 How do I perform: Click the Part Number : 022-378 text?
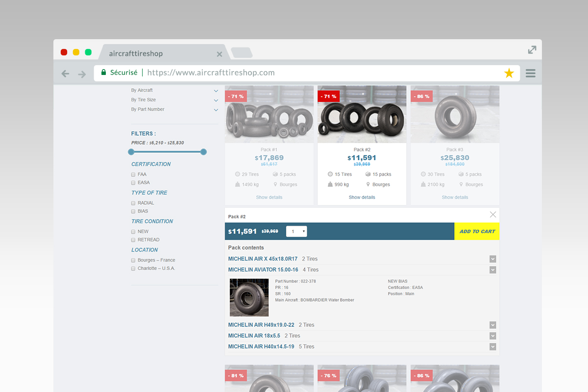[295, 281]
